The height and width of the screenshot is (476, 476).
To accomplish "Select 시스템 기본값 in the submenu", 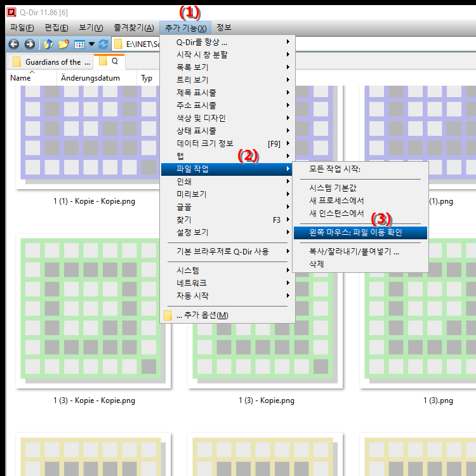I will (x=360, y=188).
